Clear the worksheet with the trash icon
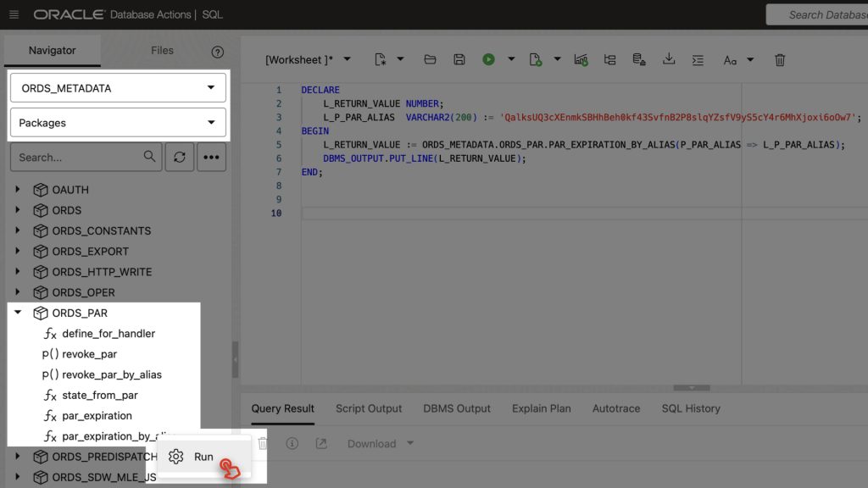Image resolution: width=868 pixels, height=488 pixels. click(x=780, y=60)
